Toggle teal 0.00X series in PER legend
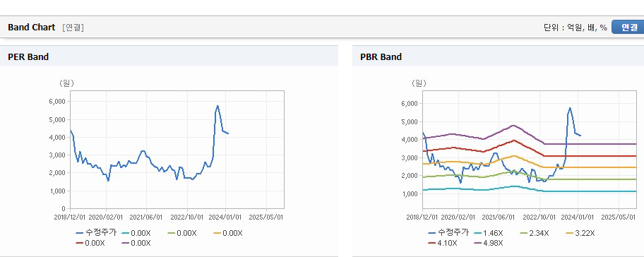 click(x=136, y=233)
